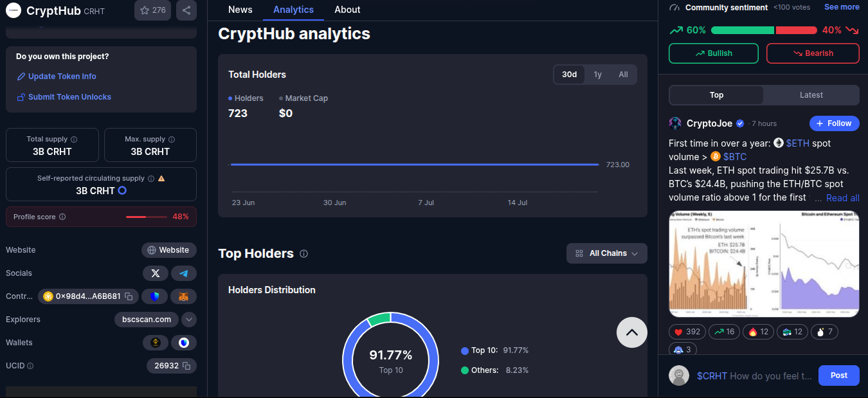Follow CryptoJoe

835,123
